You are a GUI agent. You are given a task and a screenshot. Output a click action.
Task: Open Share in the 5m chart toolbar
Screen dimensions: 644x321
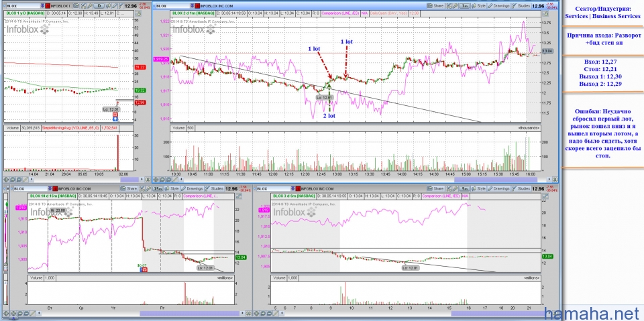[435, 188]
